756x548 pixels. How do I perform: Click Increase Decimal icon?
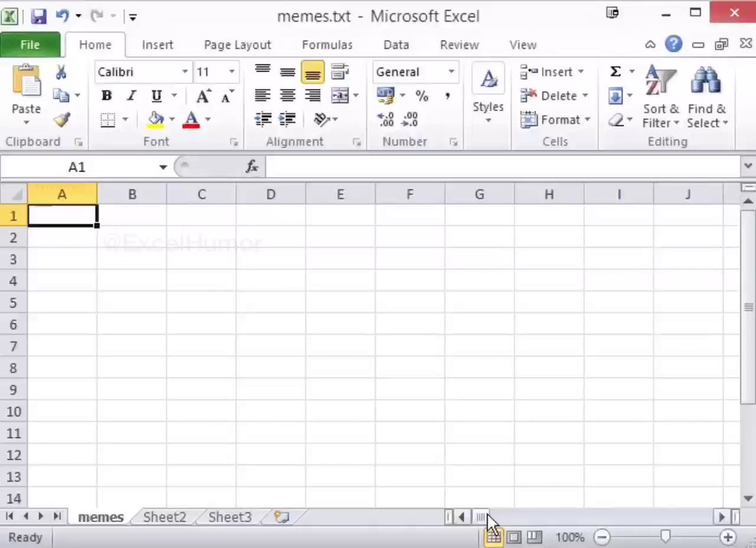(386, 119)
